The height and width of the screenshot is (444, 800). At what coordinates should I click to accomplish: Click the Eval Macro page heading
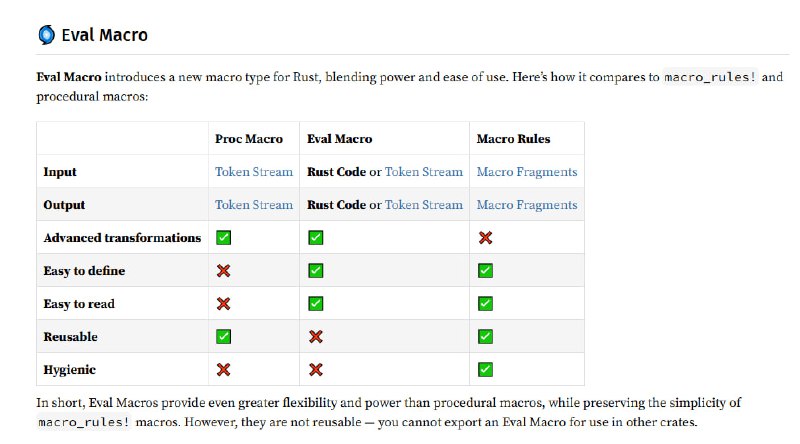point(104,35)
